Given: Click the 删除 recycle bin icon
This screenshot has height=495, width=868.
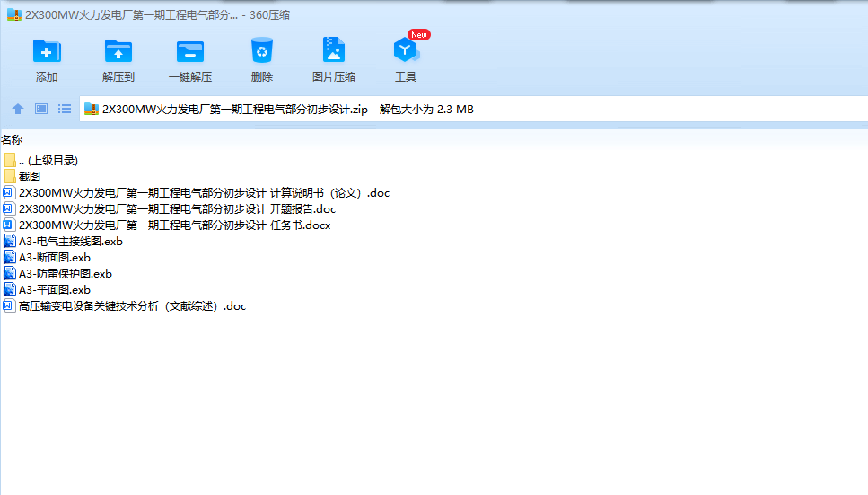Looking at the screenshot, I should coord(262,50).
